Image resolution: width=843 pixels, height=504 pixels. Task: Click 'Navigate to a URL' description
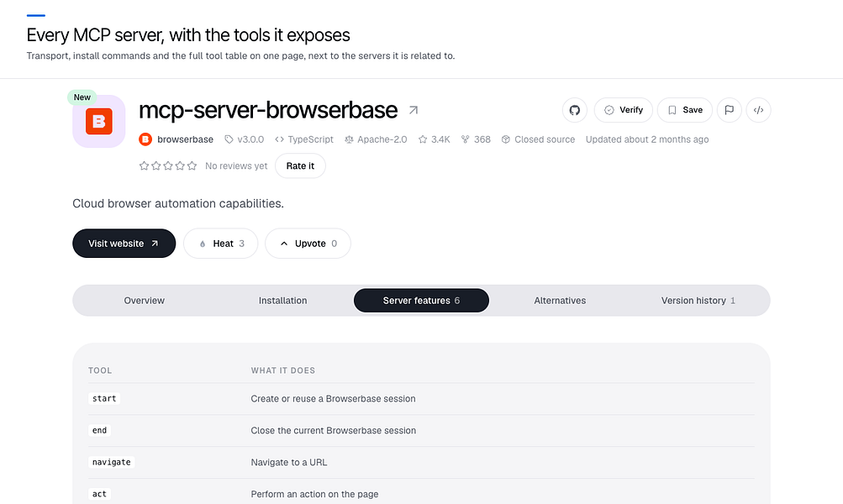pyautogui.click(x=289, y=462)
